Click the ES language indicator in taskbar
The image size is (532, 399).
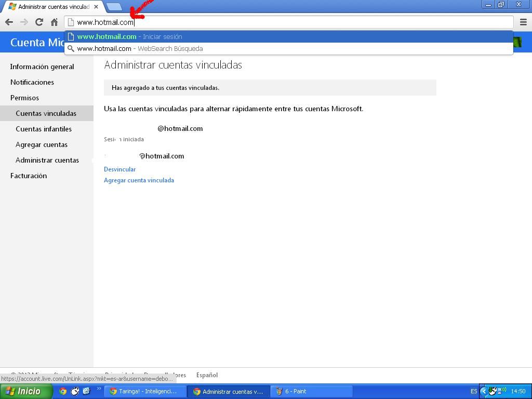[x=474, y=392]
